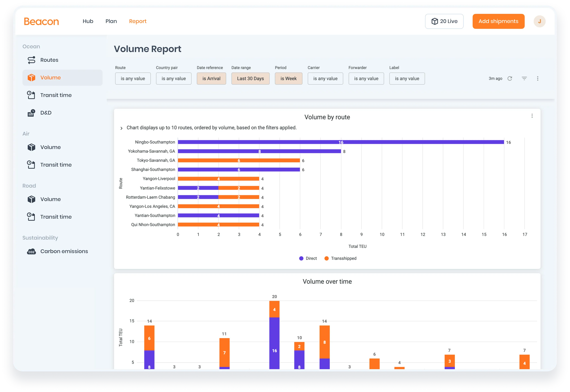
Task: Open the Carrier filter dropdown
Action: click(325, 79)
